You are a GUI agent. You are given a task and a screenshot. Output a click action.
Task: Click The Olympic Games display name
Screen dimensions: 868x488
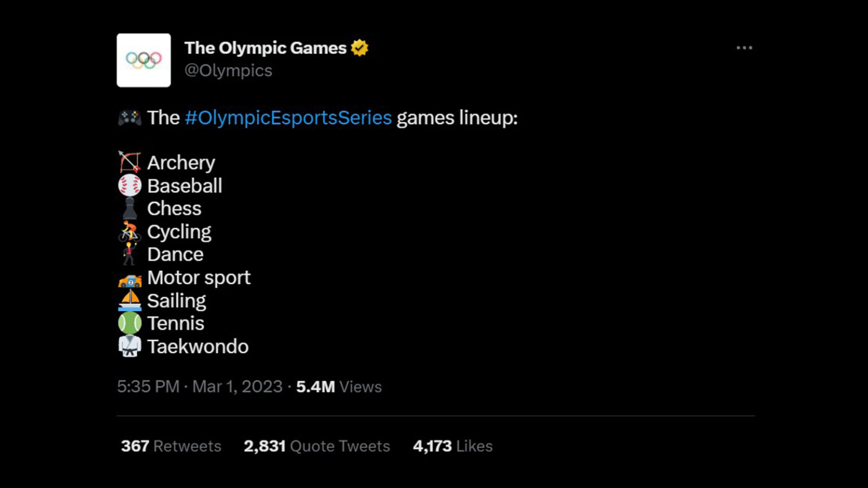point(266,48)
